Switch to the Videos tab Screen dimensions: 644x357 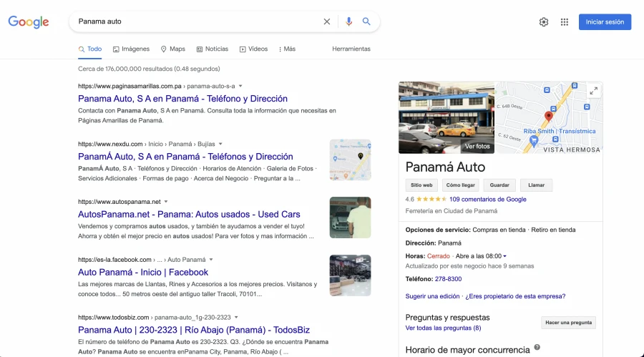click(x=254, y=49)
